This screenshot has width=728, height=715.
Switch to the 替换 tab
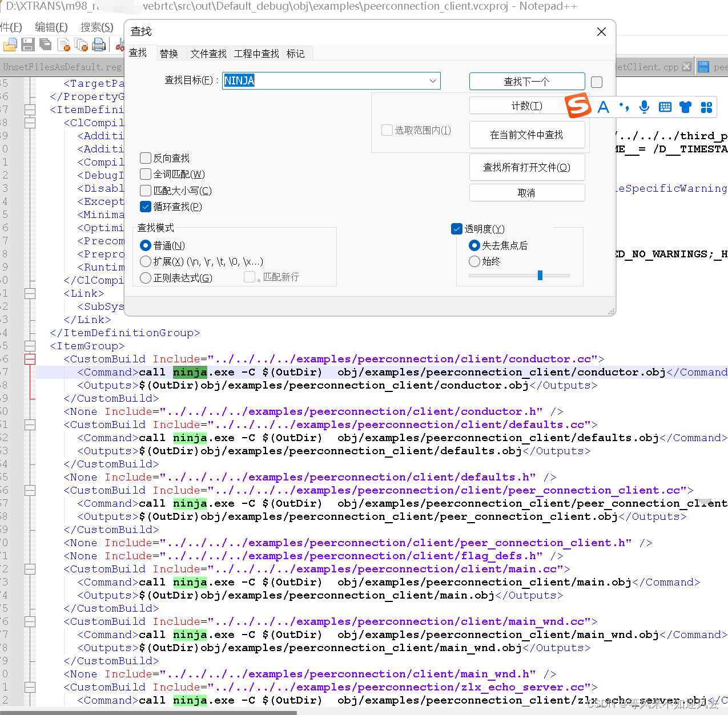pyautogui.click(x=169, y=54)
